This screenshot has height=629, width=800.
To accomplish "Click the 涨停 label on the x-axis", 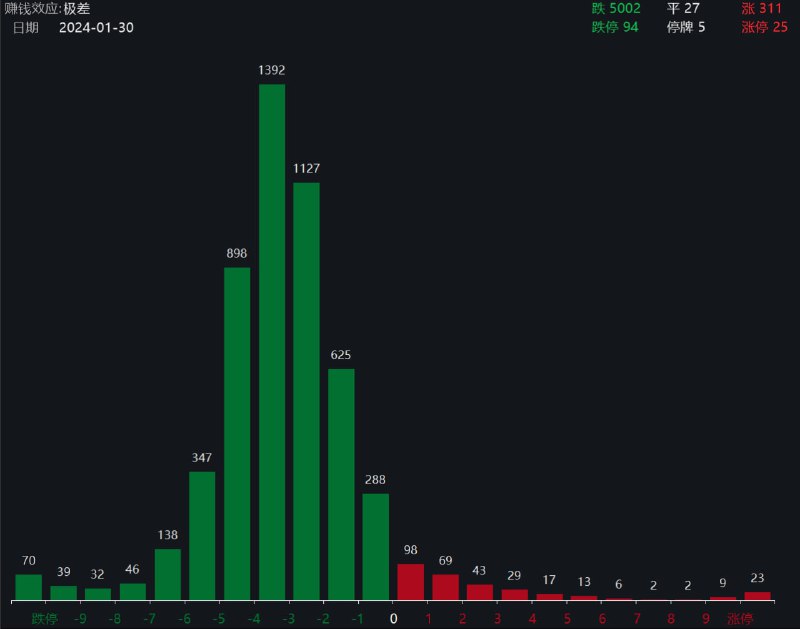I will pyautogui.click(x=740, y=617).
